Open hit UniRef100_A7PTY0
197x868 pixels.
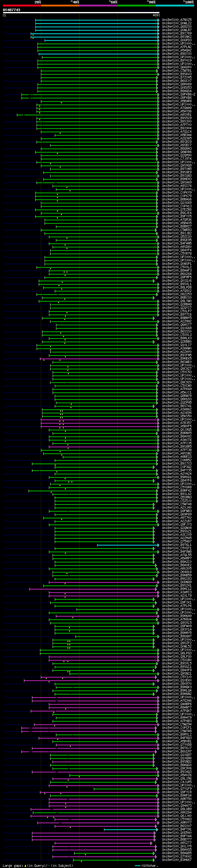pos(176,125)
